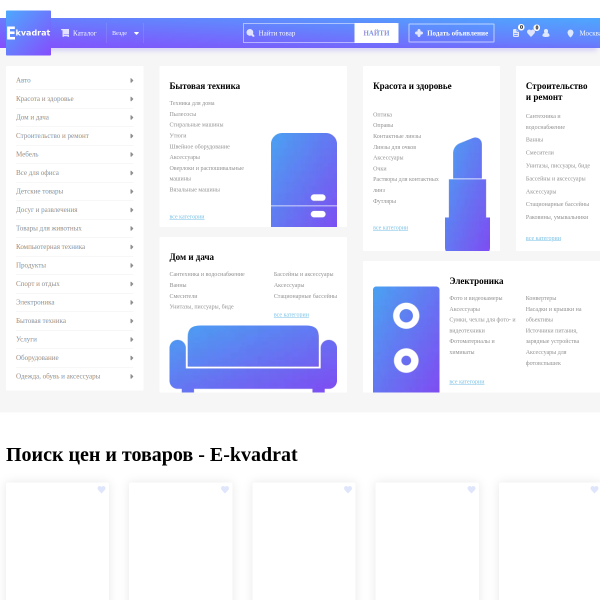Select Одежда, обувь и аксессуары in sidebar
This screenshot has height=600, width=600.
tap(58, 376)
